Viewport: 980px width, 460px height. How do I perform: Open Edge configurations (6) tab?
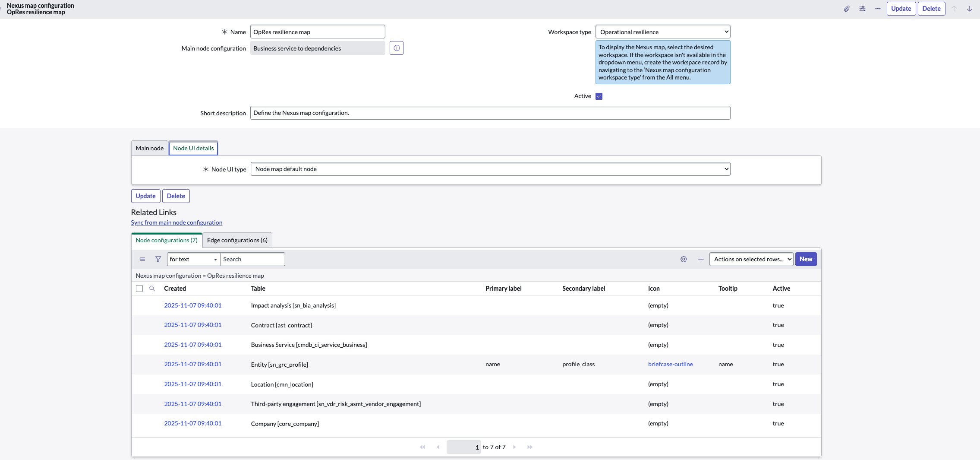[237, 240]
